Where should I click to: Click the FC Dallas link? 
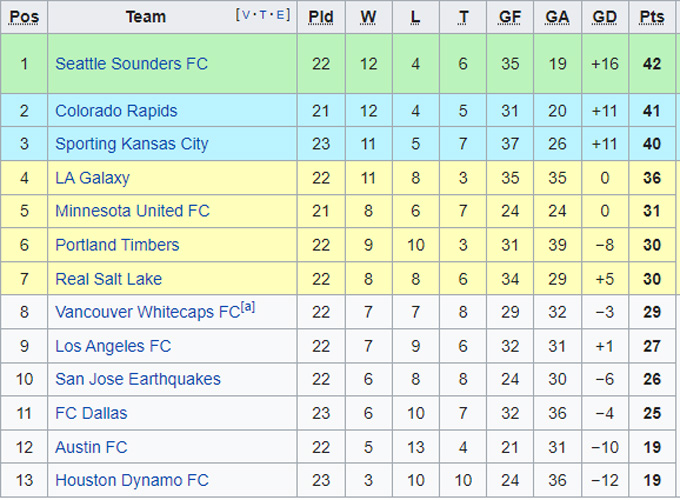click(91, 413)
